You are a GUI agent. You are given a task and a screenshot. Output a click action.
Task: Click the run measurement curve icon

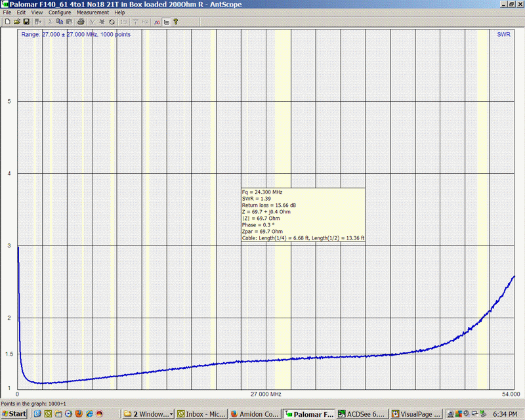point(93,22)
